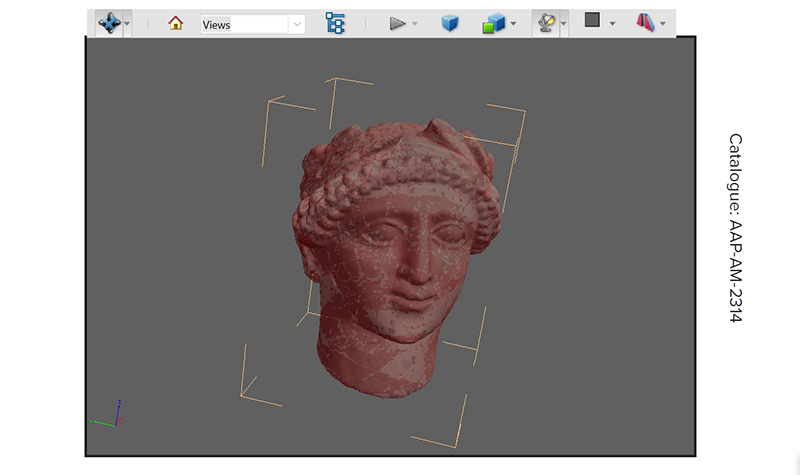Expand the Views list chevron
Screen dimensions: 800x475
pos(297,24)
